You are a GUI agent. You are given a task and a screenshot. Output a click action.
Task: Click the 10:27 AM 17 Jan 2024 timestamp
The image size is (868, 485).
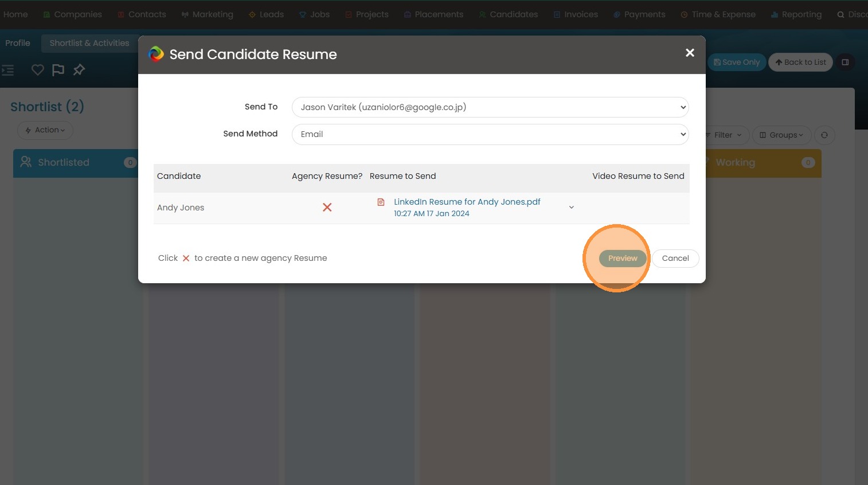tap(432, 214)
